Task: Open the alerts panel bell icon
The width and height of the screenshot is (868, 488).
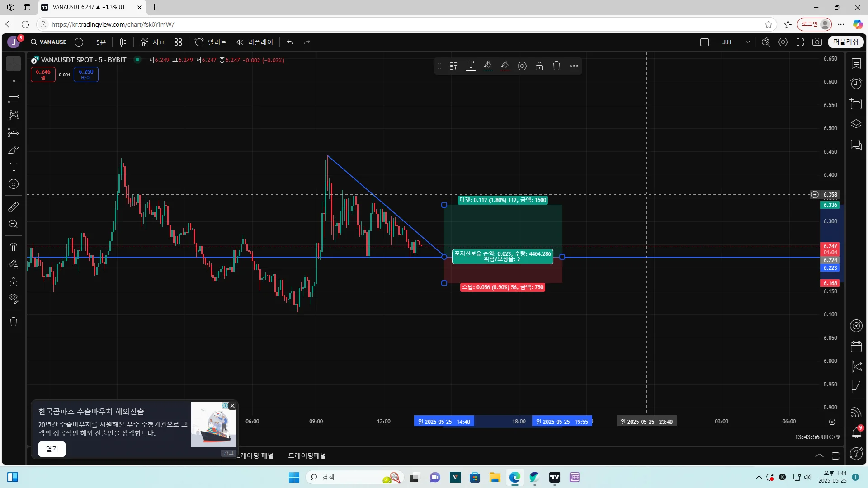Action: pyautogui.click(x=856, y=432)
